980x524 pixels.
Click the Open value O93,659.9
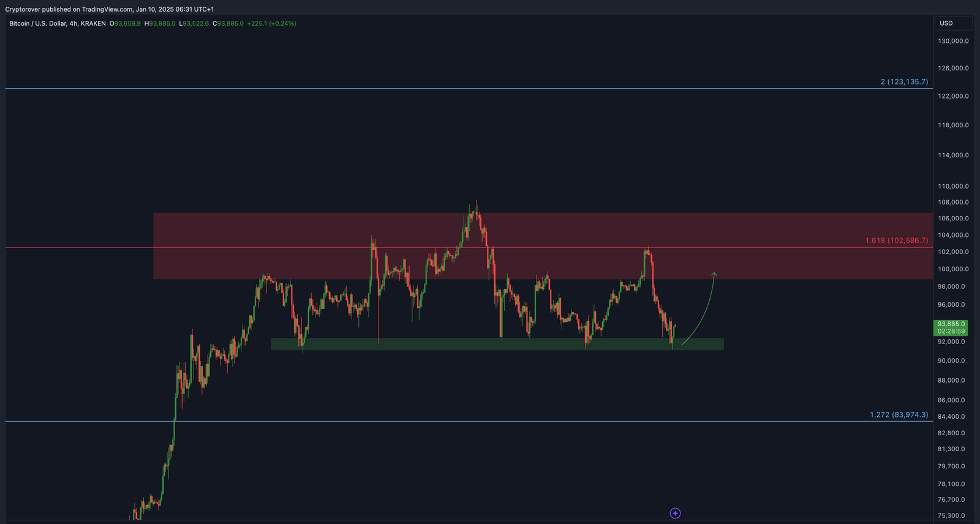[125, 23]
